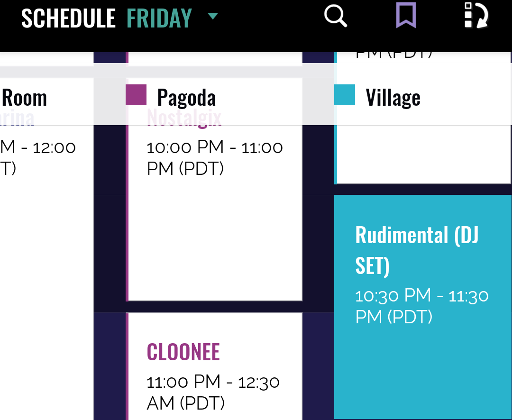The image size is (512, 420).
Task: Click the Pagoda purple color square
Action: point(136,95)
